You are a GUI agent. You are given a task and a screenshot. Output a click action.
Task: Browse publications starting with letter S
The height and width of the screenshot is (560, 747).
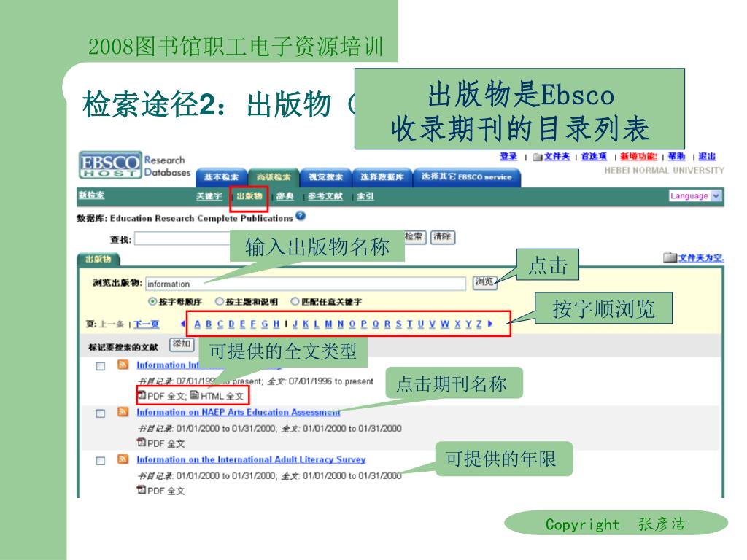coord(398,324)
